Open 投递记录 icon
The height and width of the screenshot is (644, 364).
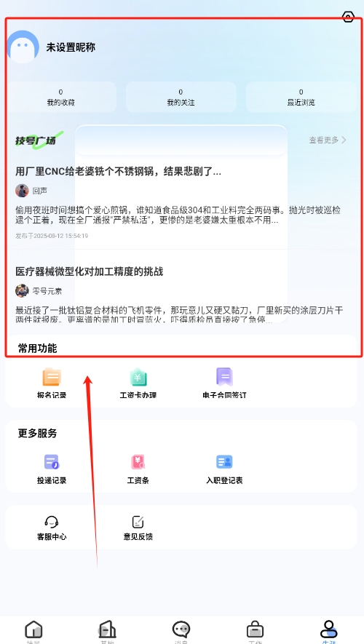(52, 462)
